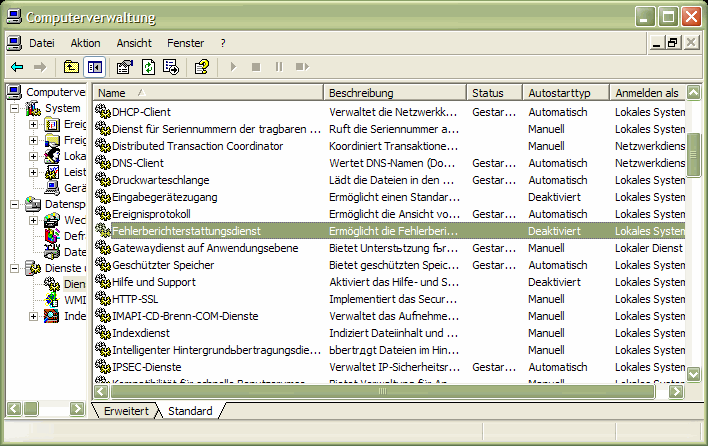Screen dimensions: 708x446
Task: Select the Date tree item icon
Action: tap(52, 252)
